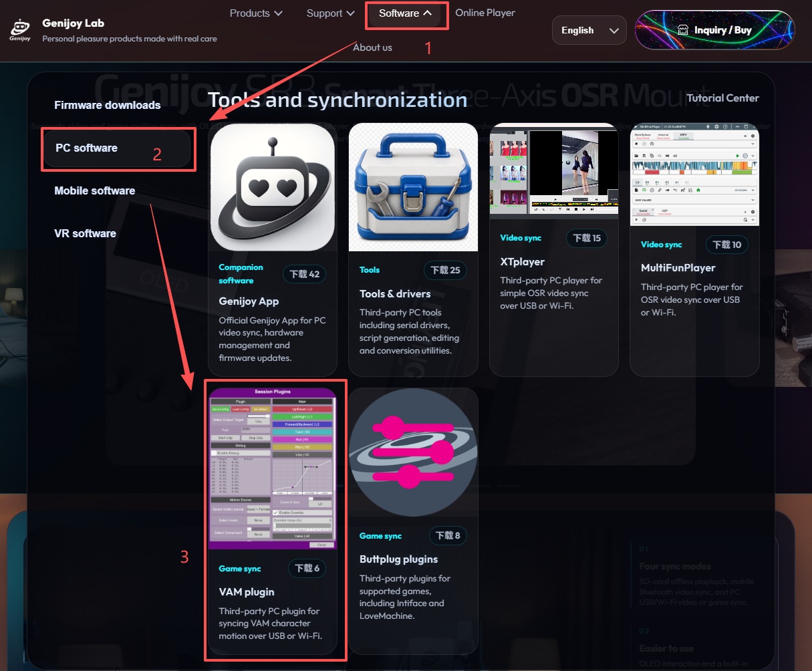Click the Buttplug plugins card title
This screenshot has width=812, height=671.
pyautogui.click(x=399, y=559)
